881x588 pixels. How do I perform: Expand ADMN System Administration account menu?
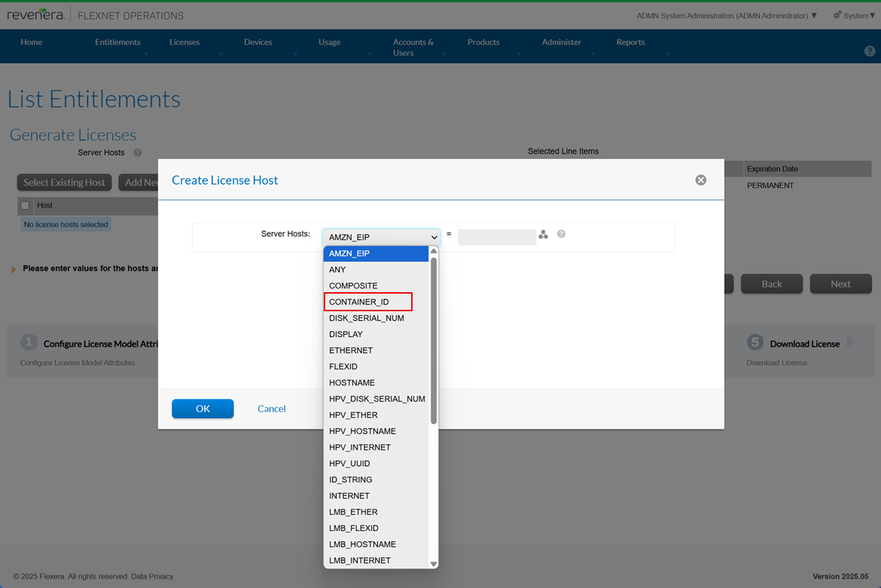[726, 15]
